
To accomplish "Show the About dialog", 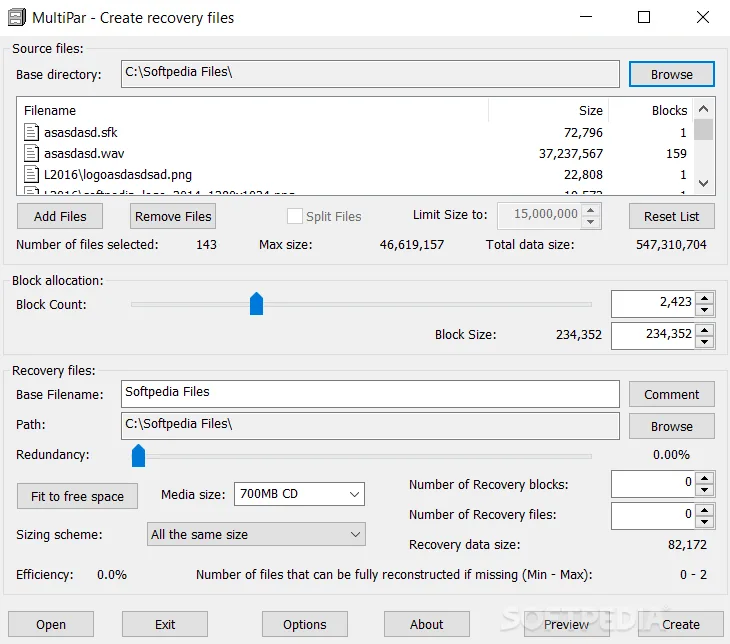I will click(x=426, y=624).
